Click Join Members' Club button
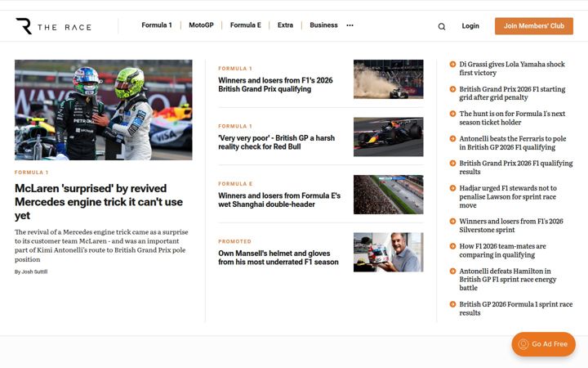Viewport: 588px width, 368px height. pyautogui.click(x=534, y=26)
